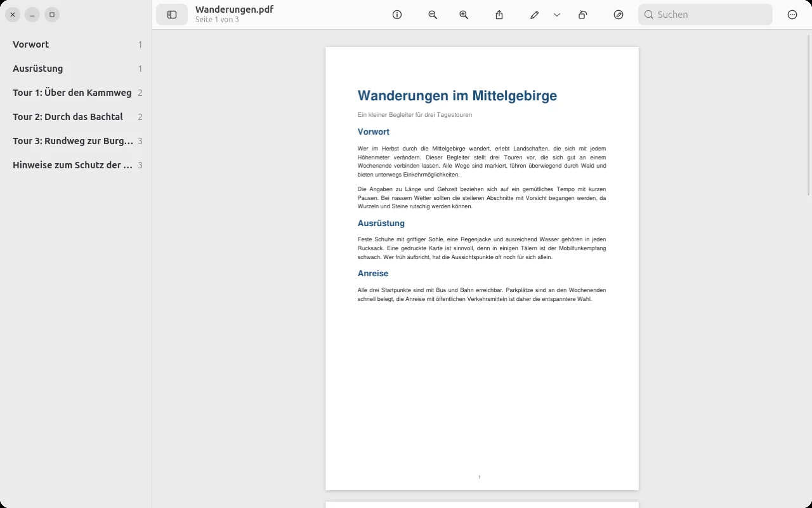This screenshot has width=812, height=508.
Task: Expand the highlight options chevron
Action: 557,15
